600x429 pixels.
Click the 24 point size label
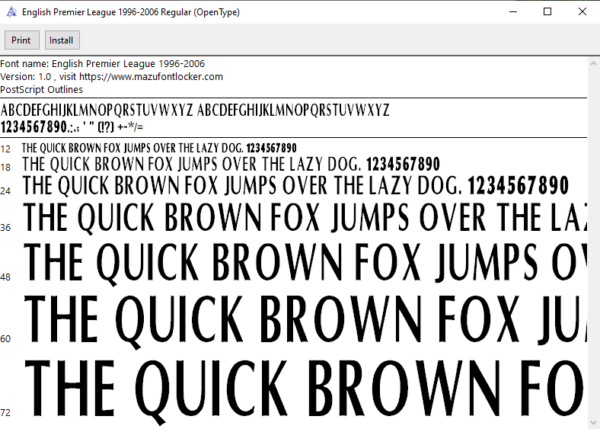[5, 191]
